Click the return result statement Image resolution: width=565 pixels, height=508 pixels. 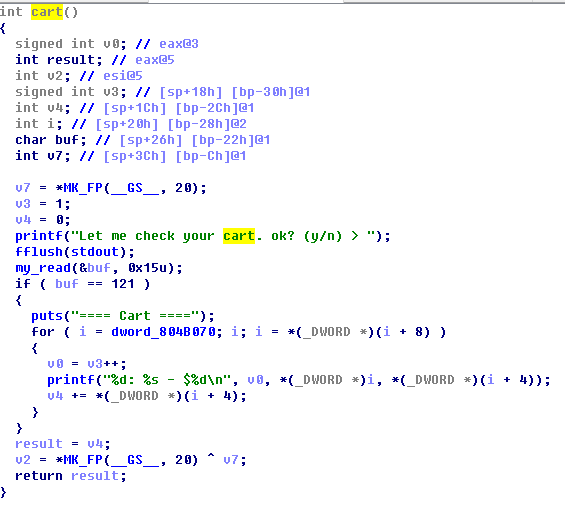(71, 476)
